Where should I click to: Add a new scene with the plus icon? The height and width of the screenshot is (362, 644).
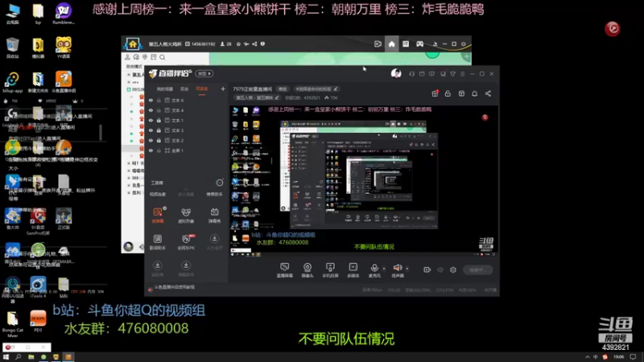tap(223, 88)
